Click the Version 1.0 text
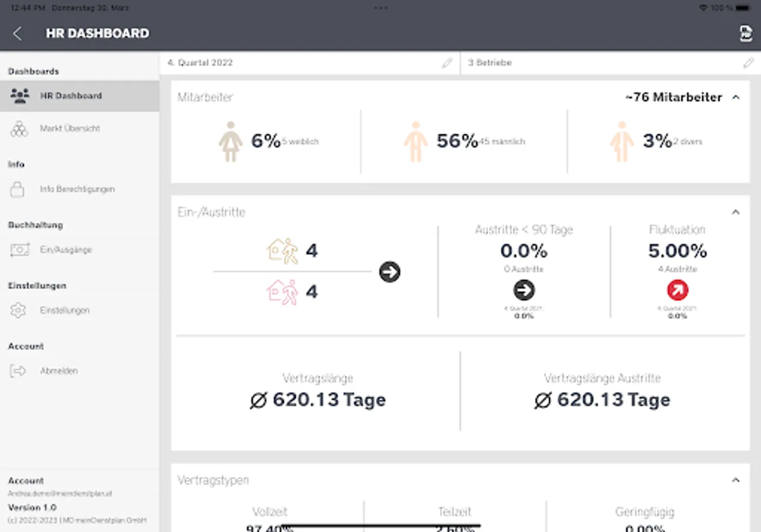The image size is (761, 532). (x=33, y=508)
